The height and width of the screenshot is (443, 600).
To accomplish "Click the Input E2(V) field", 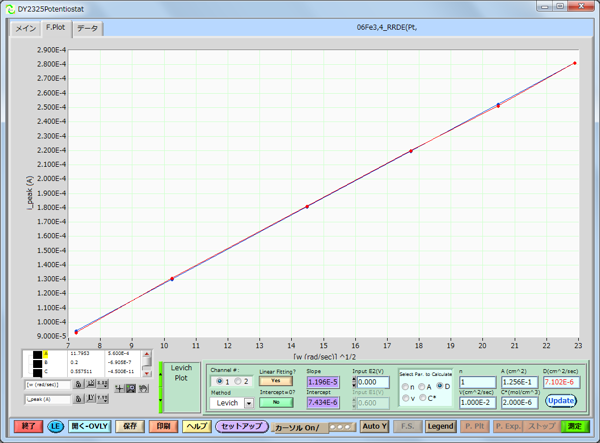I will point(373,382).
